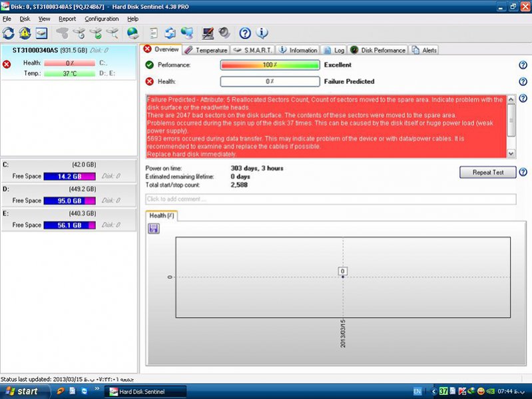This screenshot has width=532, height=399.
Task: Click the '303 days, 3 hours' power on value
Action: (257, 169)
